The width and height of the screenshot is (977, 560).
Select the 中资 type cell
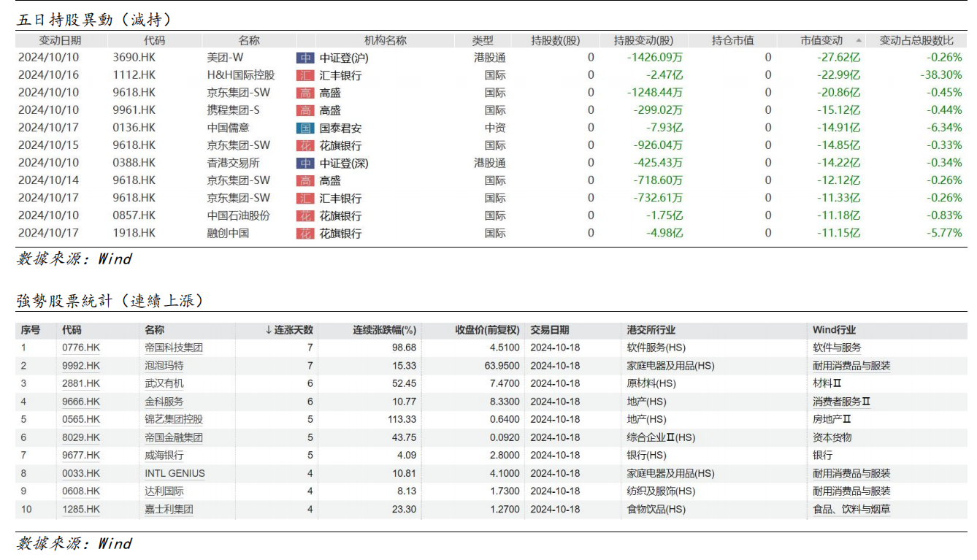point(495,128)
